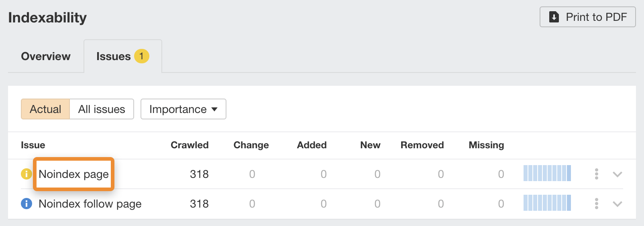Switch filter to All issues

point(102,109)
